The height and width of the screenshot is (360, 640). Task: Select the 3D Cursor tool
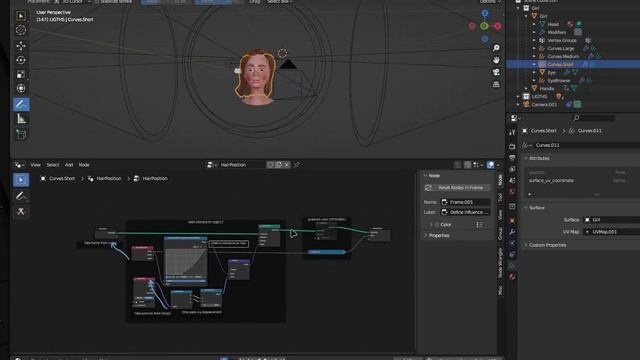pos(21,30)
